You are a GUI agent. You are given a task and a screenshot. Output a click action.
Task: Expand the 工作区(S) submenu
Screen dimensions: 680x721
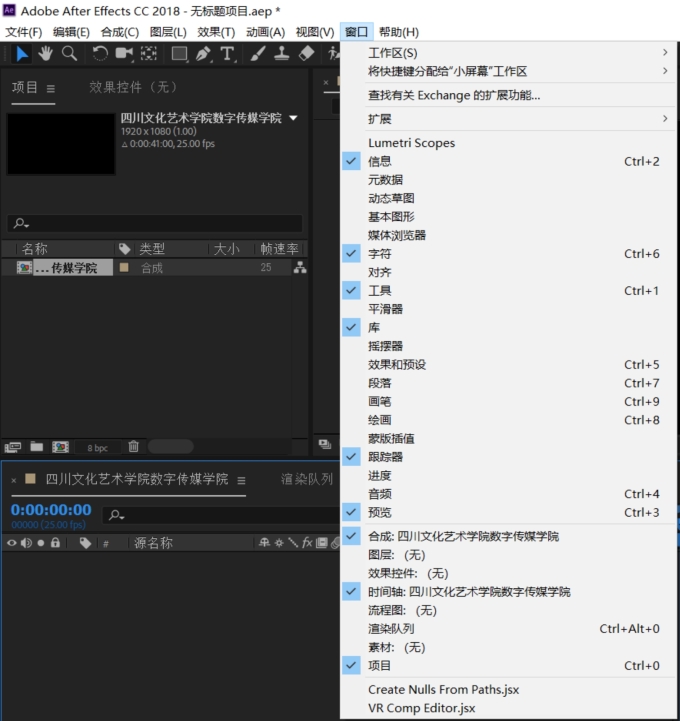[509, 53]
